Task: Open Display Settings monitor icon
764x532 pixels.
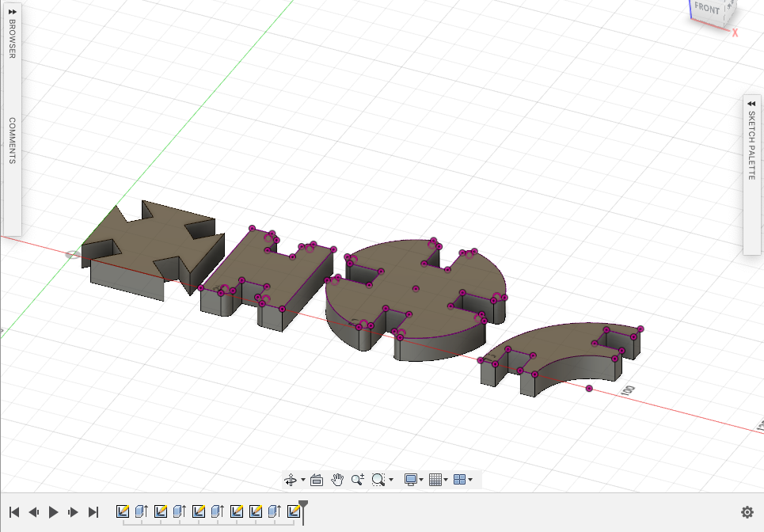Action: click(411, 480)
